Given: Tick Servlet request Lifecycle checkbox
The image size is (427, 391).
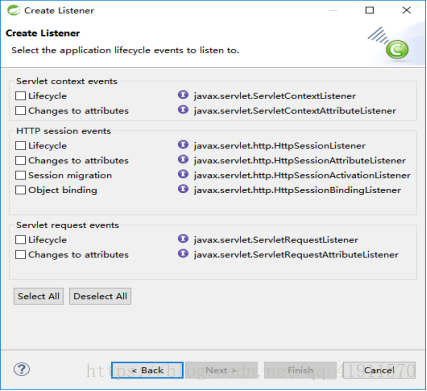Looking at the screenshot, I should [x=20, y=240].
